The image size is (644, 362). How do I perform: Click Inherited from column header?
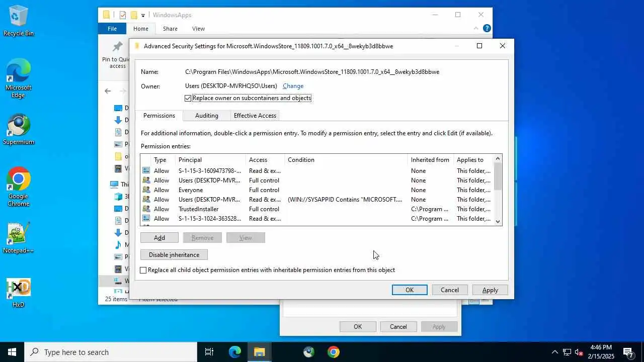click(430, 160)
